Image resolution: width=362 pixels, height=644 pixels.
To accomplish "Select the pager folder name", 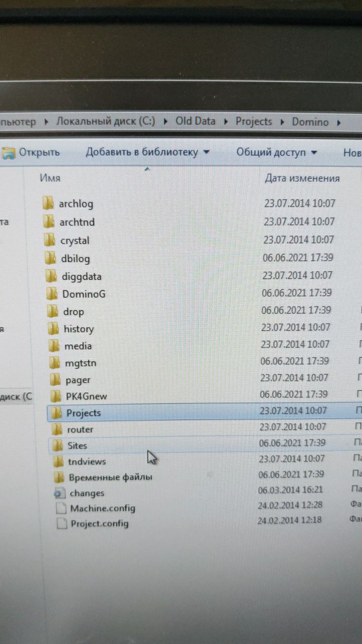I will 78,380.
